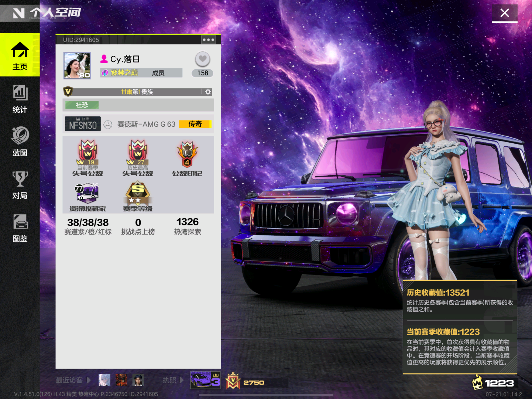
Task: Expand the 执照 license arrow
Action: click(181, 380)
